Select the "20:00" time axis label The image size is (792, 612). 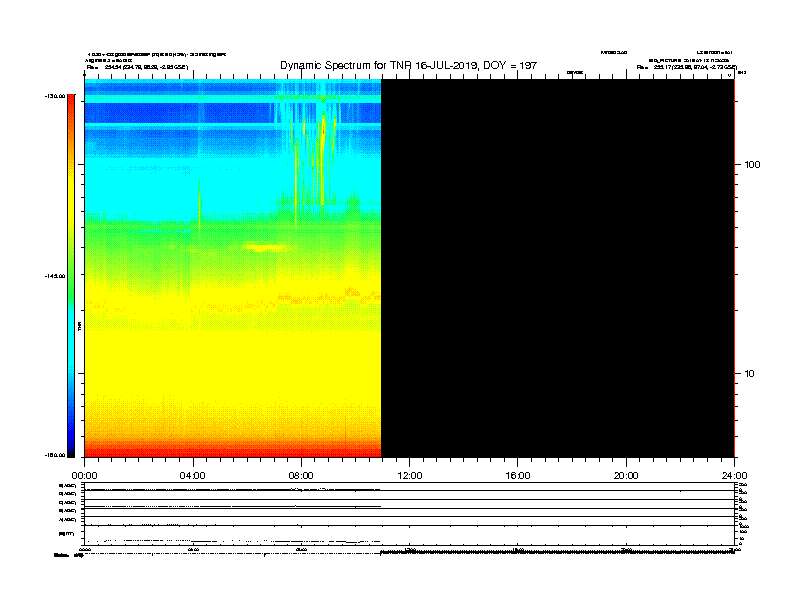click(626, 476)
